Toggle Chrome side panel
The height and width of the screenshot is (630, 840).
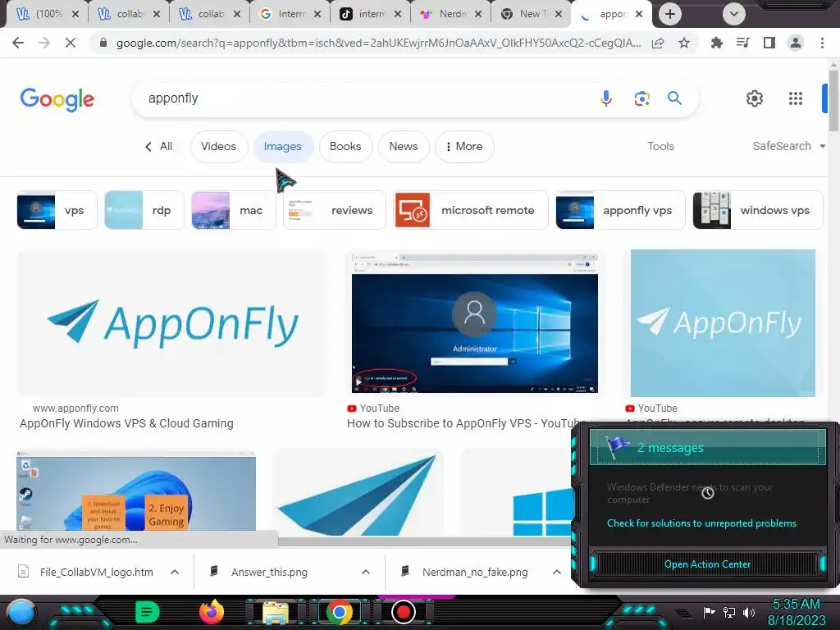tap(769, 43)
